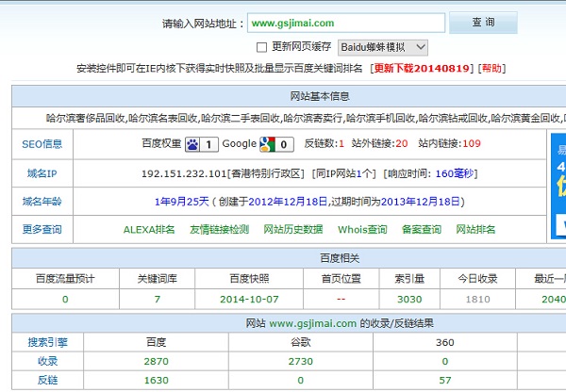Click expiry date 2013年12月18日
This screenshot has height=392, width=566.
[x=421, y=202]
